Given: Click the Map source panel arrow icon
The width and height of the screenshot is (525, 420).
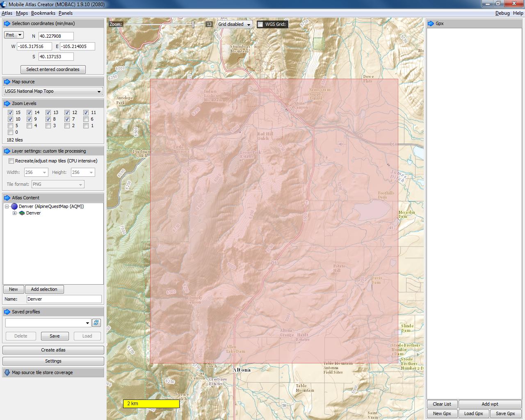Looking at the screenshot, I should tap(7, 82).
